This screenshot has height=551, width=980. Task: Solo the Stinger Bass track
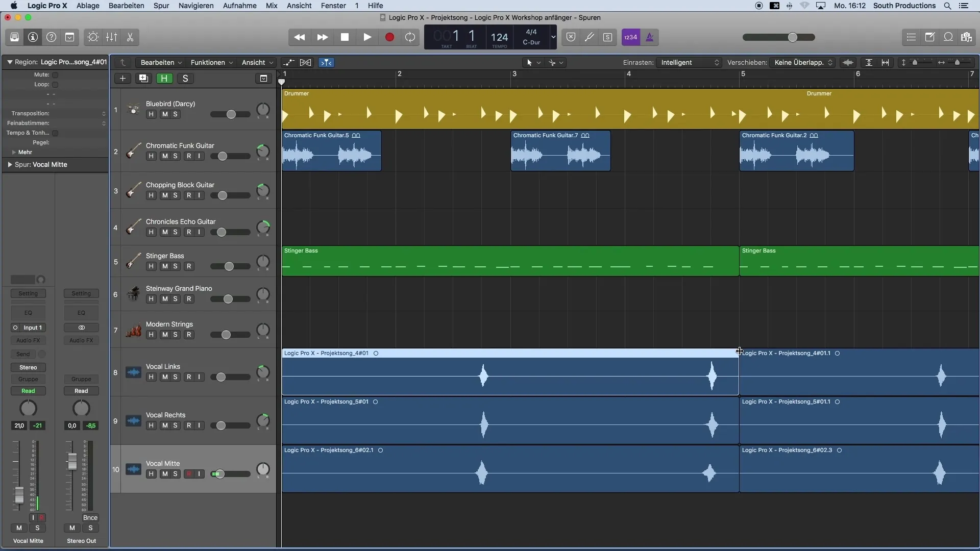[x=175, y=266]
